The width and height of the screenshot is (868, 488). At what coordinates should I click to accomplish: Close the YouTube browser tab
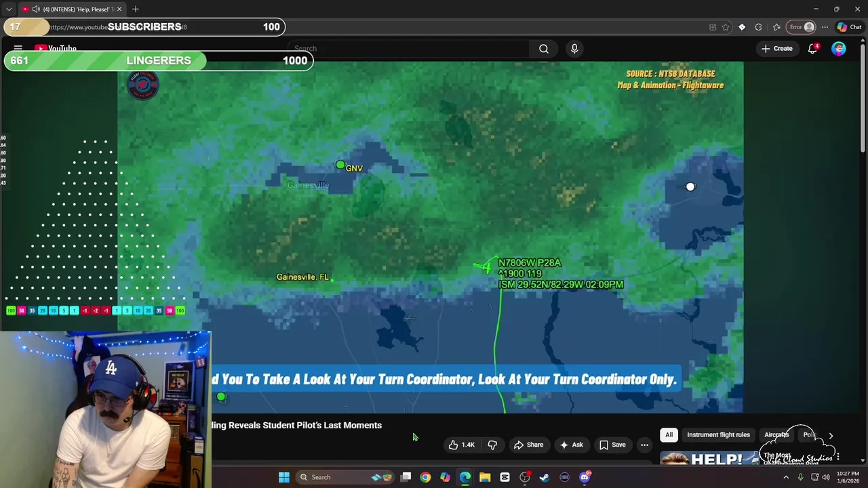[119, 9]
